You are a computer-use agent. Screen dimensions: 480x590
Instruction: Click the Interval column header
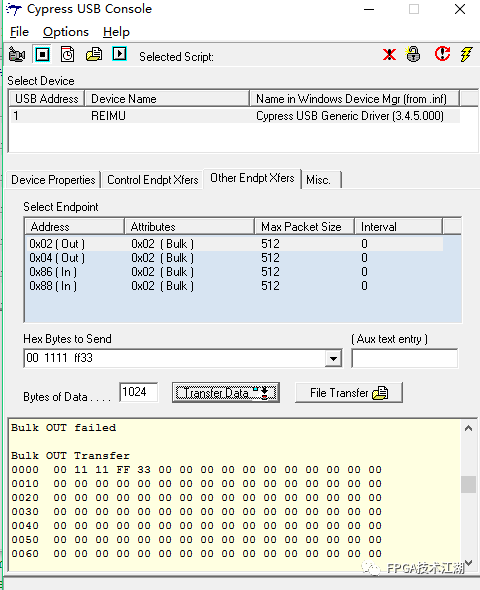pos(399,227)
